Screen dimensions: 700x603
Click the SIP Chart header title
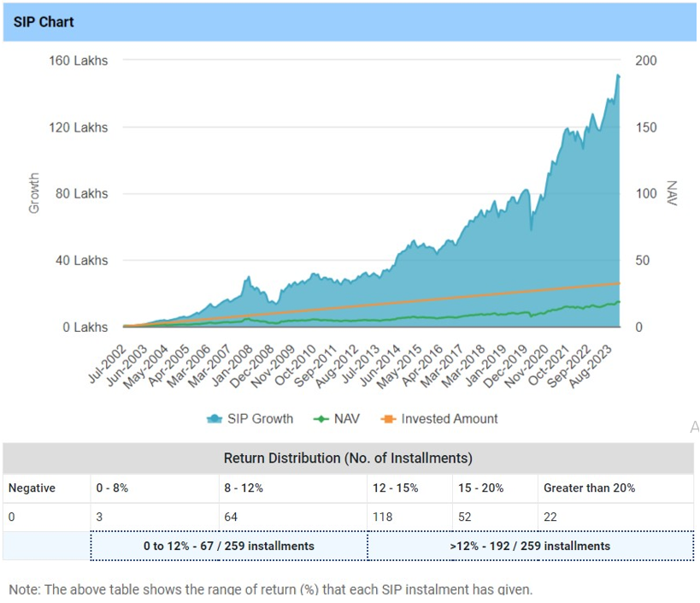44,22
